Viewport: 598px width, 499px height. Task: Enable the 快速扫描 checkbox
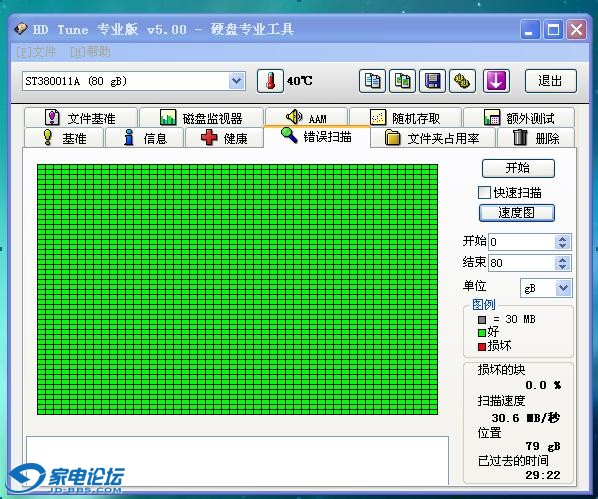point(484,192)
